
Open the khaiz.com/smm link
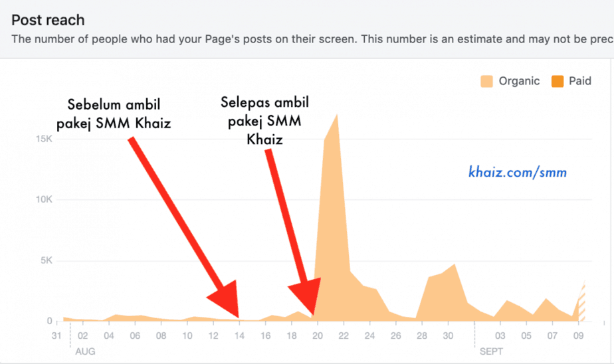(x=518, y=173)
